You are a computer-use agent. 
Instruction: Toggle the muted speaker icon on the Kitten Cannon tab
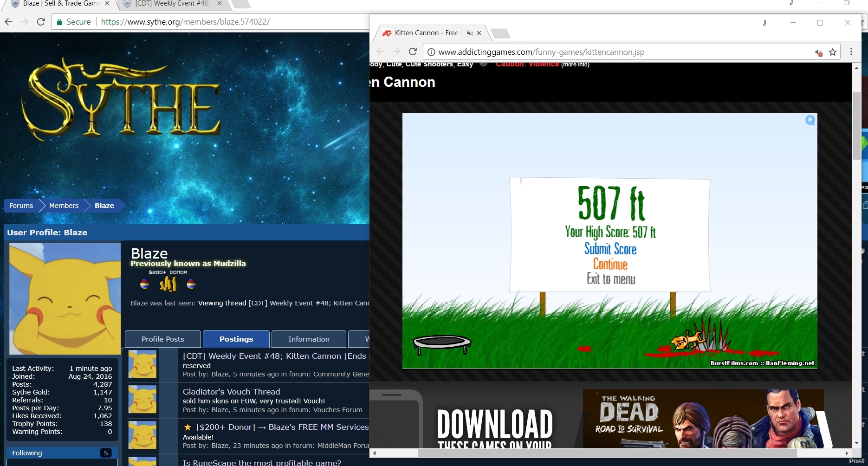(x=470, y=33)
